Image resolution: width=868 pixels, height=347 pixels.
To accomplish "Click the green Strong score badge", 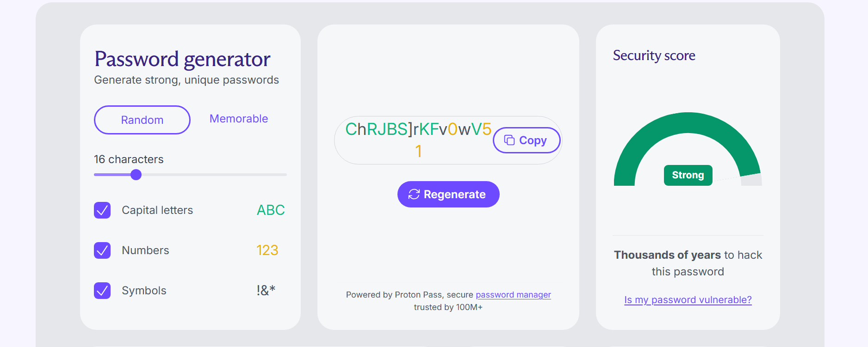I will (688, 175).
